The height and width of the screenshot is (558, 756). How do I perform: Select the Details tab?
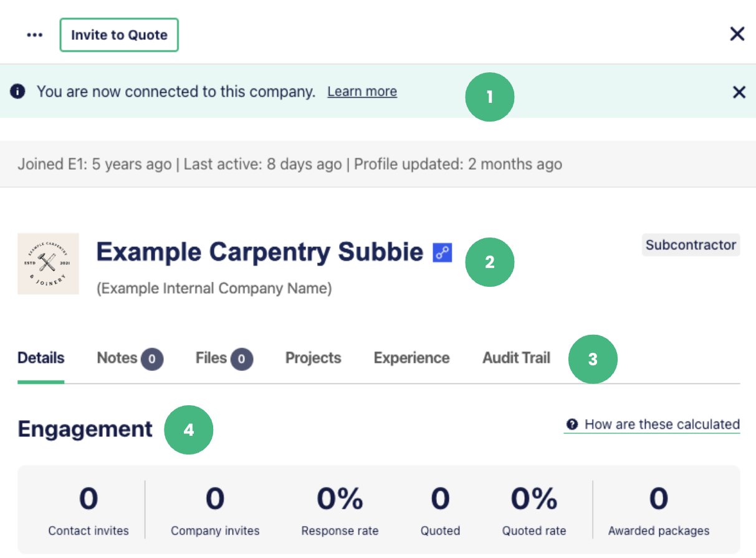click(x=41, y=358)
